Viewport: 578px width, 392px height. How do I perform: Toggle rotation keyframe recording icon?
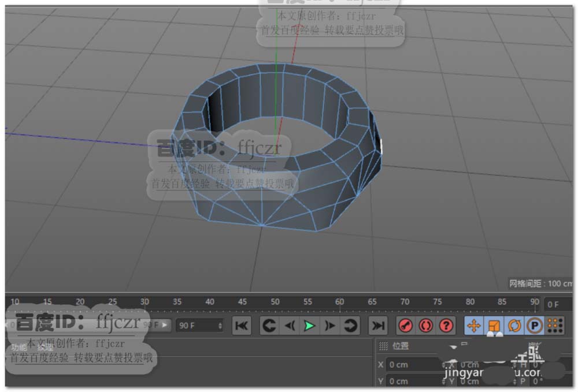514,326
